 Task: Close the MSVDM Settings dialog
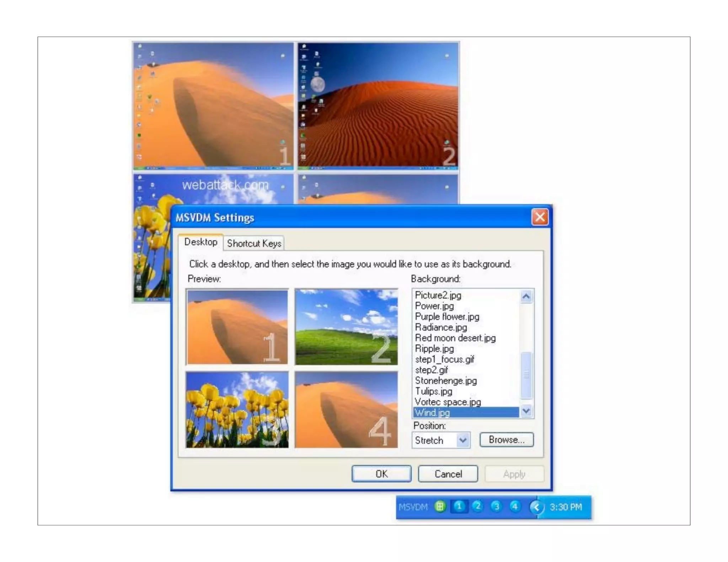tap(540, 217)
